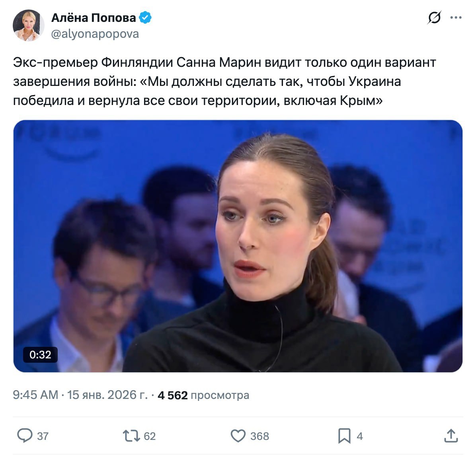This screenshot has height=455, width=476.
Task: Open the Grok slashed-circle icon
Action: coord(434,17)
